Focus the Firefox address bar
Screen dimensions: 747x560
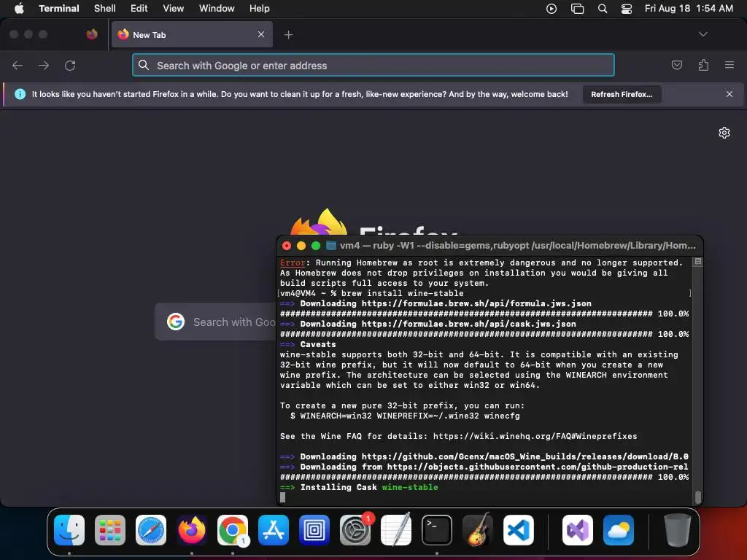click(x=373, y=65)
